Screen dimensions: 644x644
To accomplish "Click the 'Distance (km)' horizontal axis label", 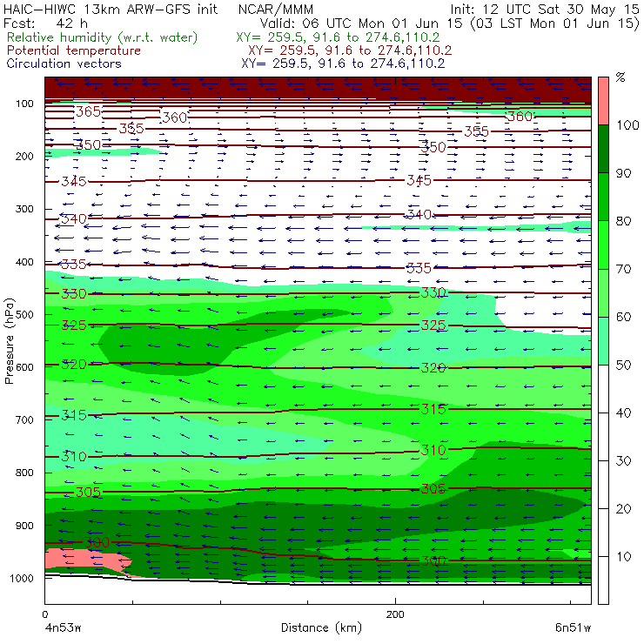I will tap(321, 627).
